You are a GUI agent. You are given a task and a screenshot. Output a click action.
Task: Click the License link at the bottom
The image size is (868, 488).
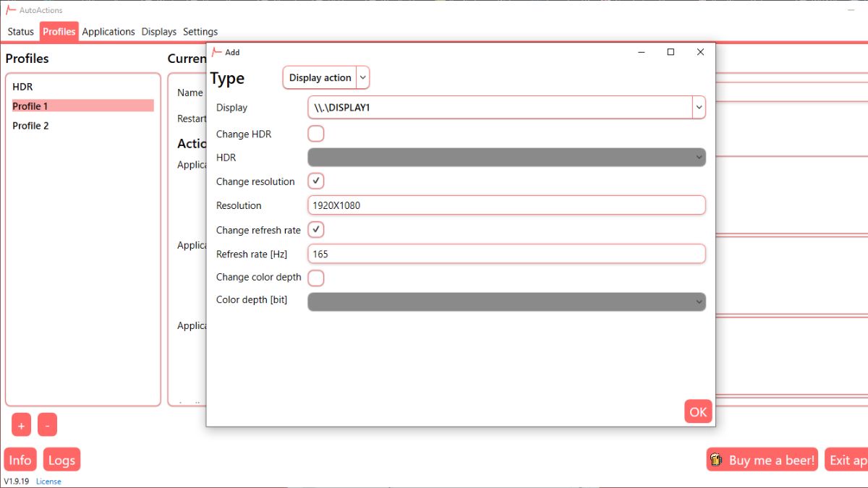tap(48, 481)
